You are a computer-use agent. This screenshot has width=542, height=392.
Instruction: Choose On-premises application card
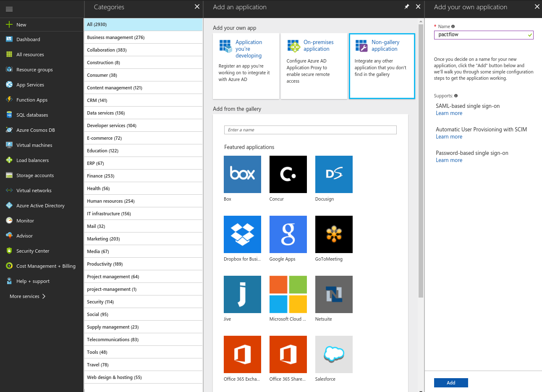(x=314, y=66)
